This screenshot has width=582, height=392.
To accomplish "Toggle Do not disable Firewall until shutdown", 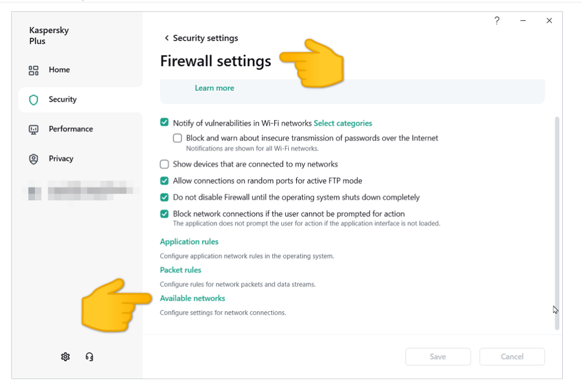I will (x=164, y=197).
